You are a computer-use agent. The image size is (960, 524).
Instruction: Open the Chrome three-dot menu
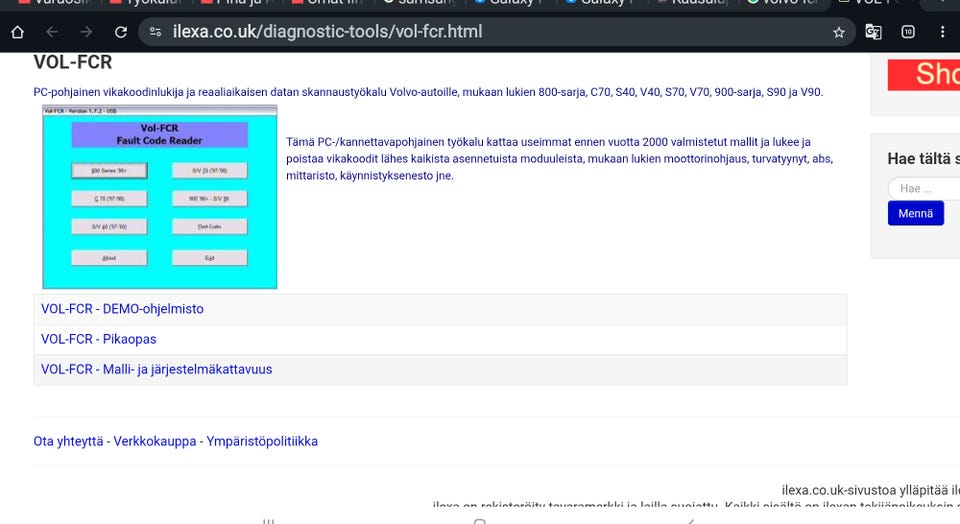click(x=942, y=32)
